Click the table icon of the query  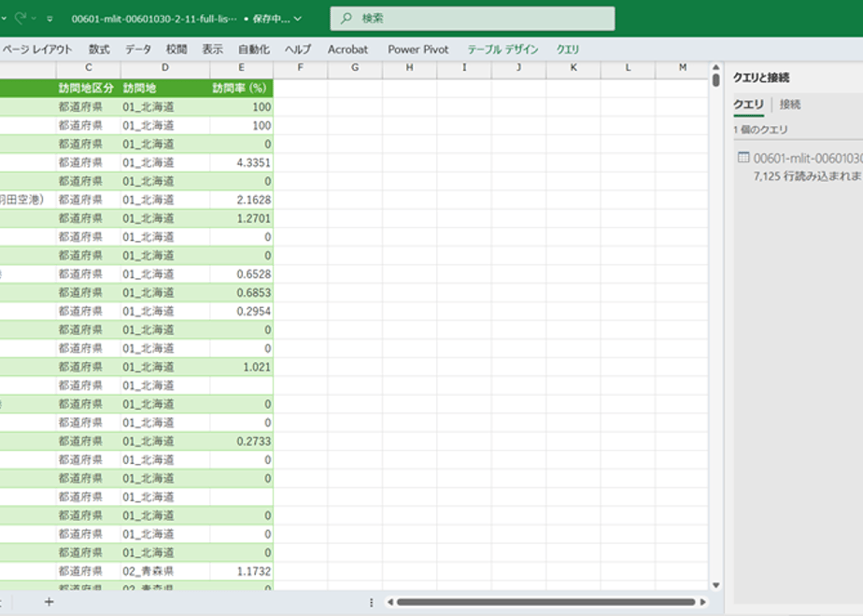(743, 158)
